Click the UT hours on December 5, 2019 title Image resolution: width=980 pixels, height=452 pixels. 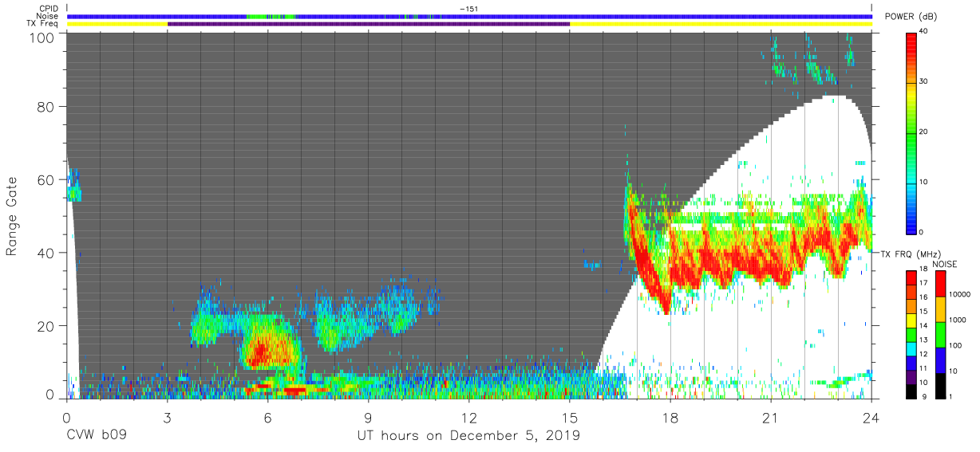pos(468,436)
